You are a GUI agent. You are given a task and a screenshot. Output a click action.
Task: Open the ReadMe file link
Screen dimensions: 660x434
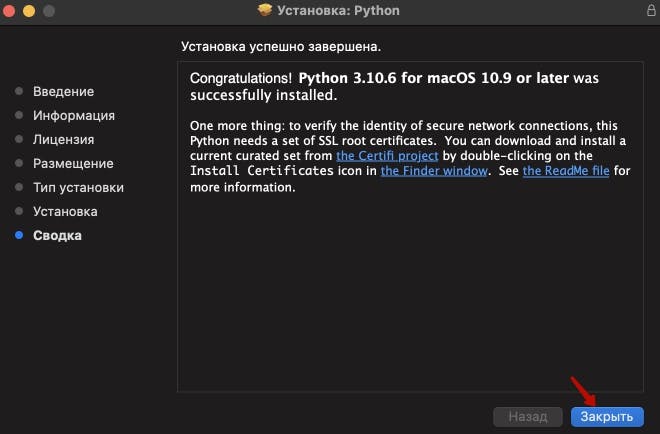[566, 171]
